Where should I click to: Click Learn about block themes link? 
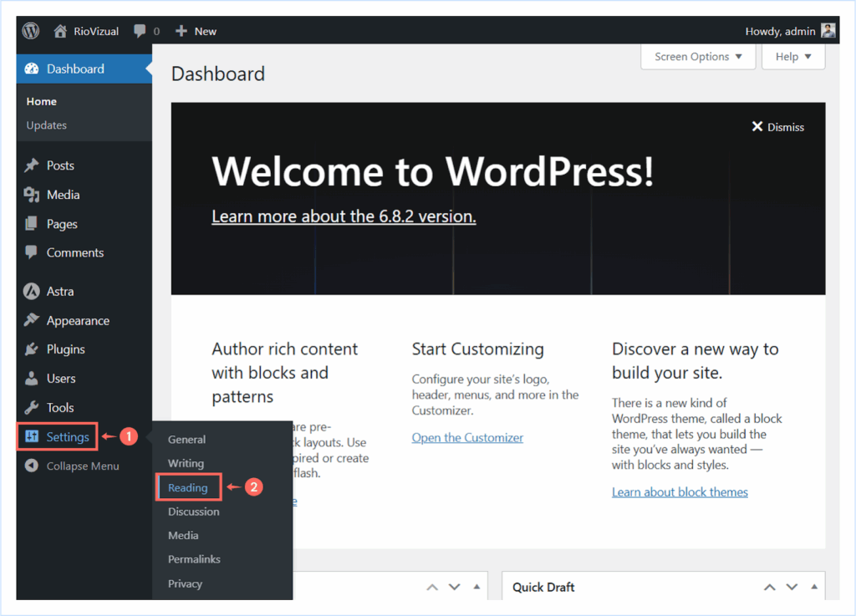pos(680,492)
